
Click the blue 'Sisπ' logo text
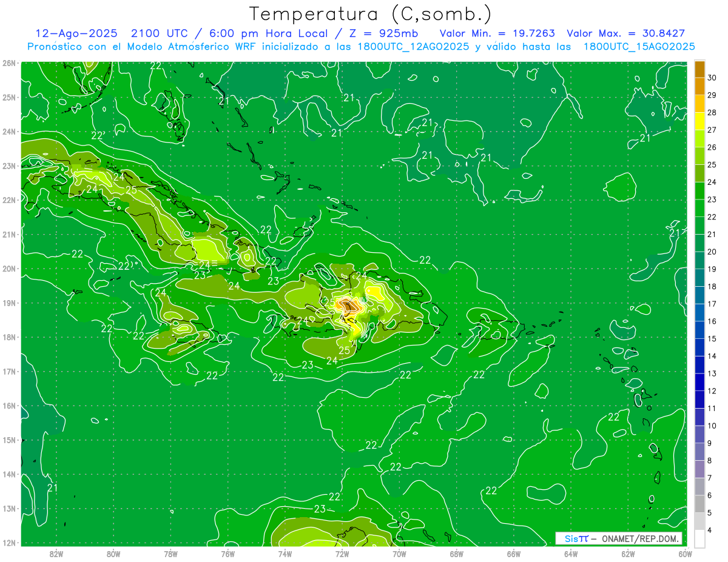tap(576, 538)
